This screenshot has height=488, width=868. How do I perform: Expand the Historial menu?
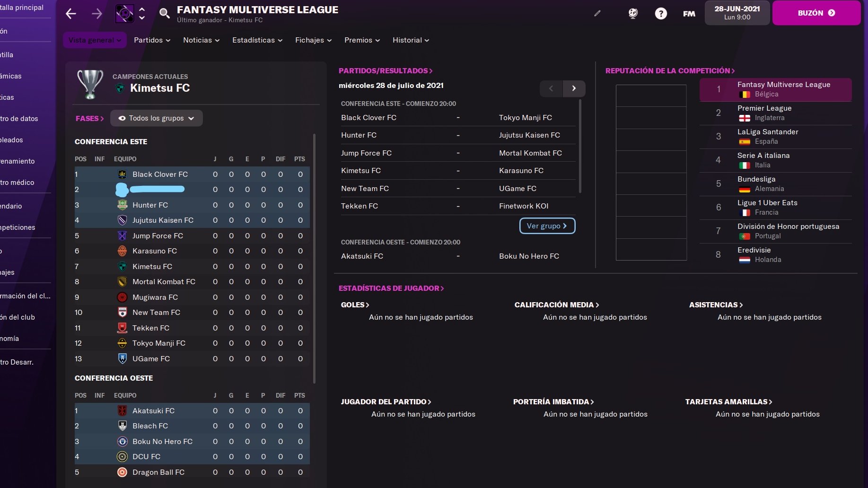tap(411, 40)
